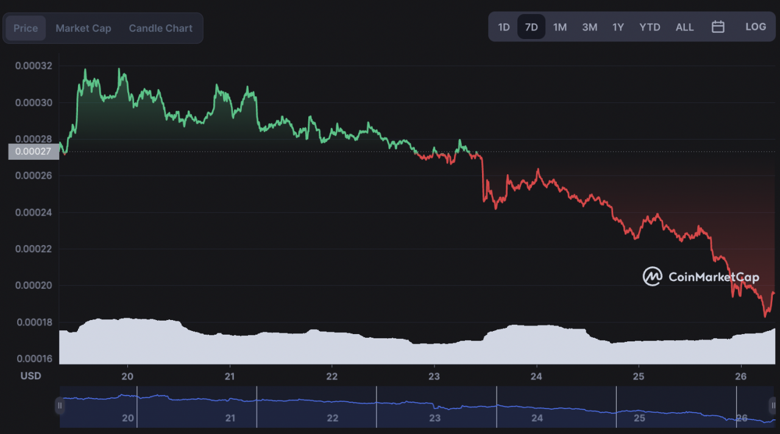Switch to the Price view tab
This screenshot has width=780, height=434.
pos(26,28)
